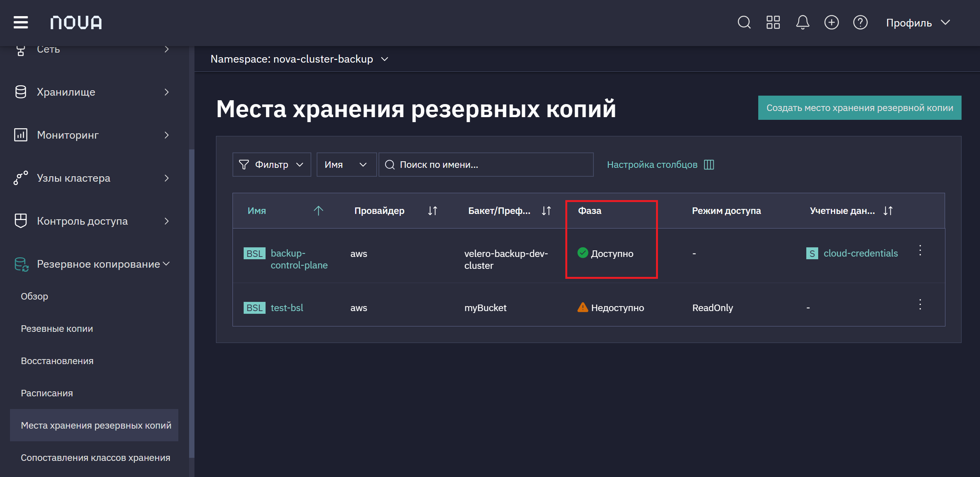Sort by Бакет/Преф column arrows
Screen dimensions: 980x477
point(546,210)
